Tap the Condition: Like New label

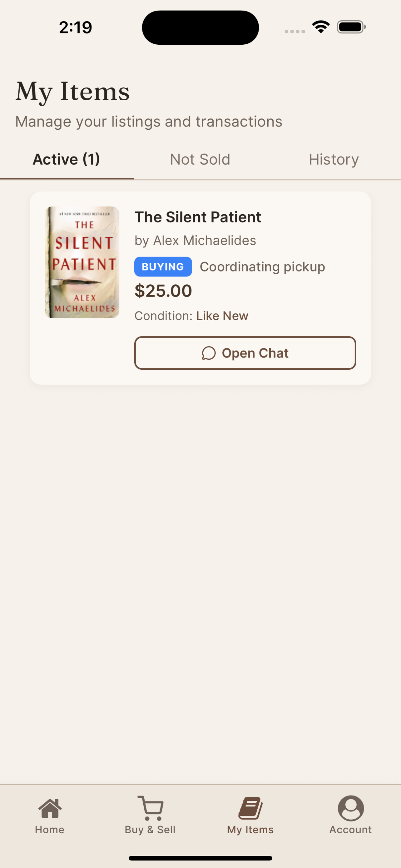point(191,316)
